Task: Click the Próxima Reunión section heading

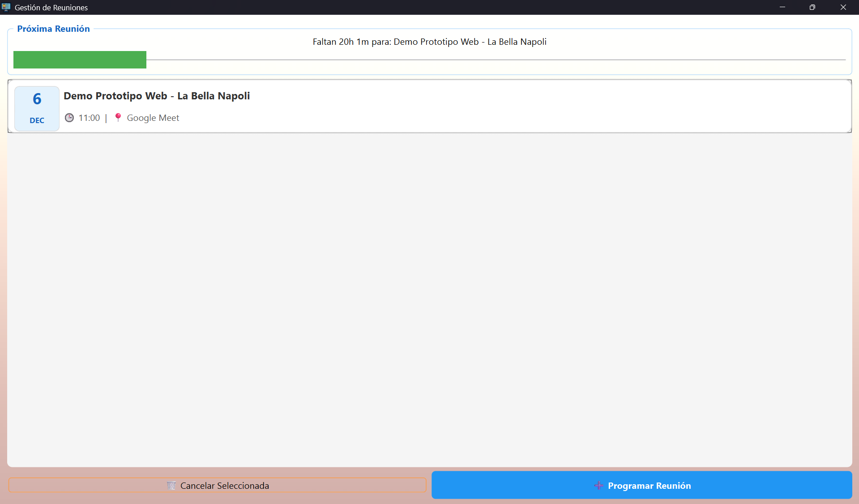Action: pyautogui.click(x=53, y=29)
